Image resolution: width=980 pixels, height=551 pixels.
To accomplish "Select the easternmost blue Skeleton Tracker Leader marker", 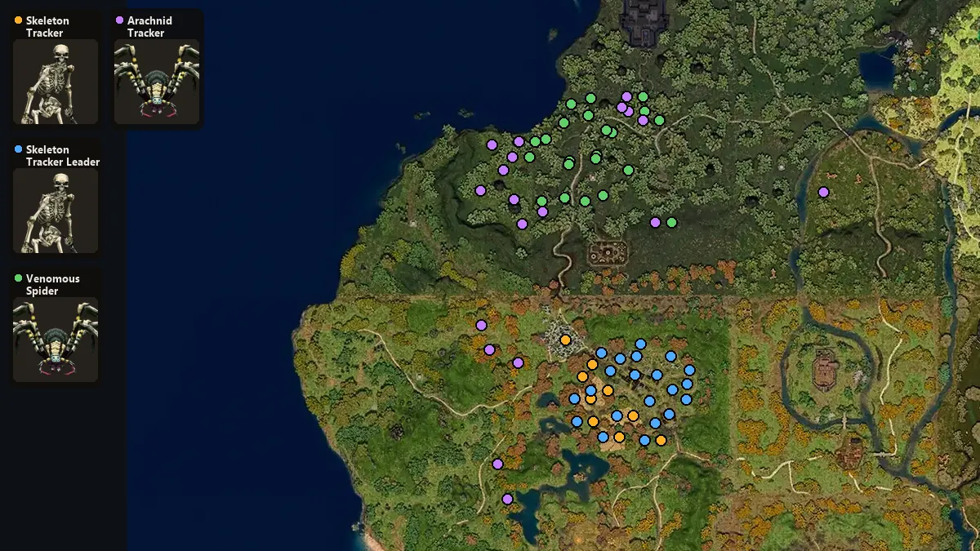I will pyautogui.click(x=689, y=370).
